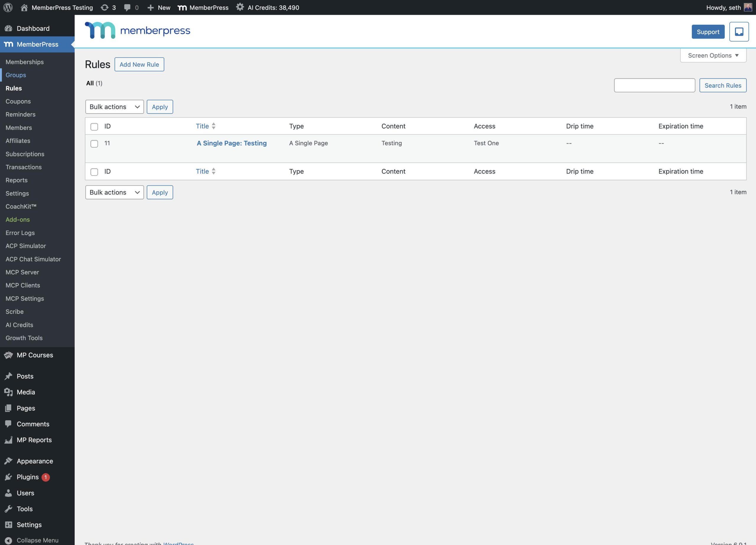The width and height of the screenshot is (756, 545).
Task: Open the comments bubble icon in admin bar
Action: pyautogui.click(x=127, y=7)
